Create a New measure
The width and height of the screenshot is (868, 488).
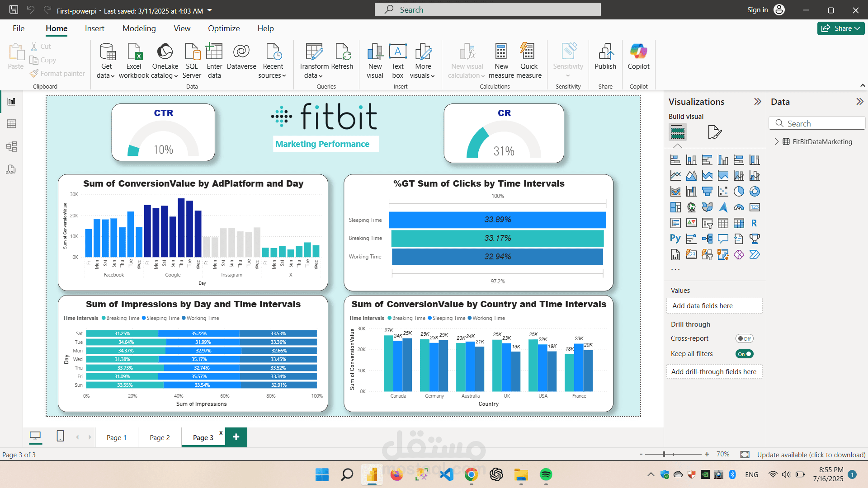coord(501,61)
